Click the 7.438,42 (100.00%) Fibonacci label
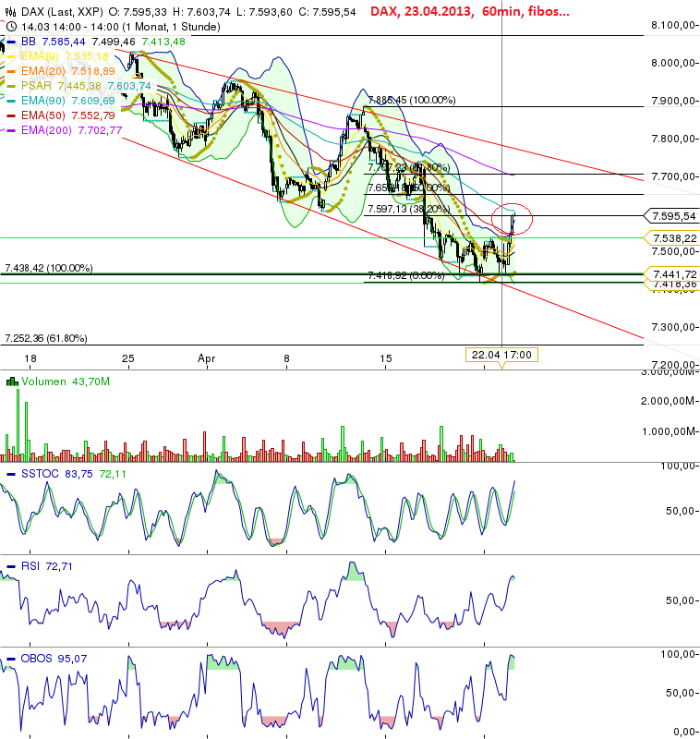Viewport: 700px width, 739px height. 49,268
